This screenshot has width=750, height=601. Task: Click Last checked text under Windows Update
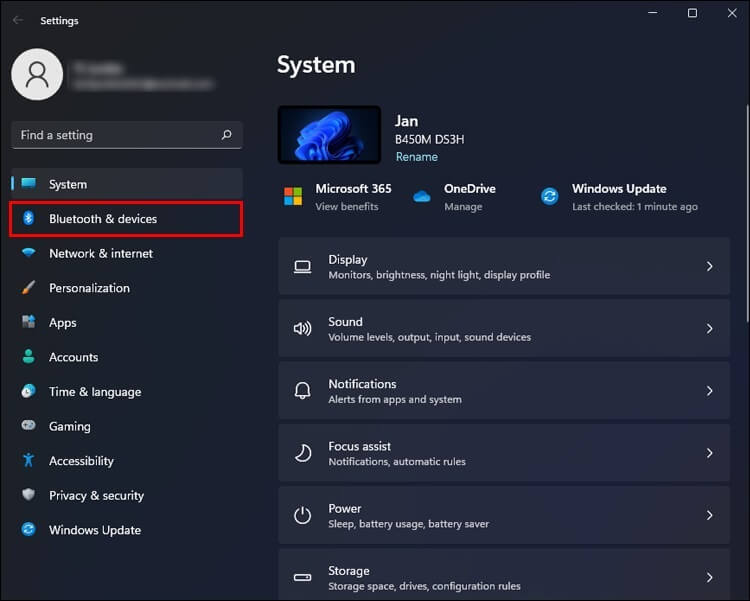coord(635,206)
